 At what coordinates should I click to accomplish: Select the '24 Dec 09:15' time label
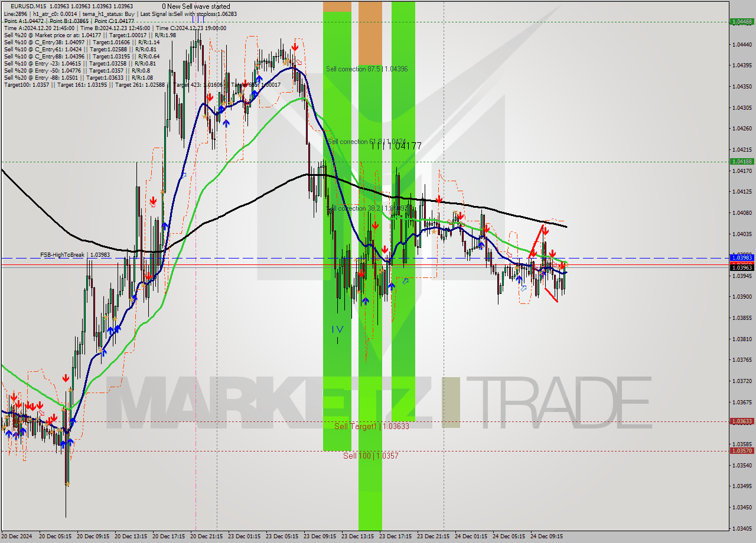pyautogui.click(x=546, y=537)
